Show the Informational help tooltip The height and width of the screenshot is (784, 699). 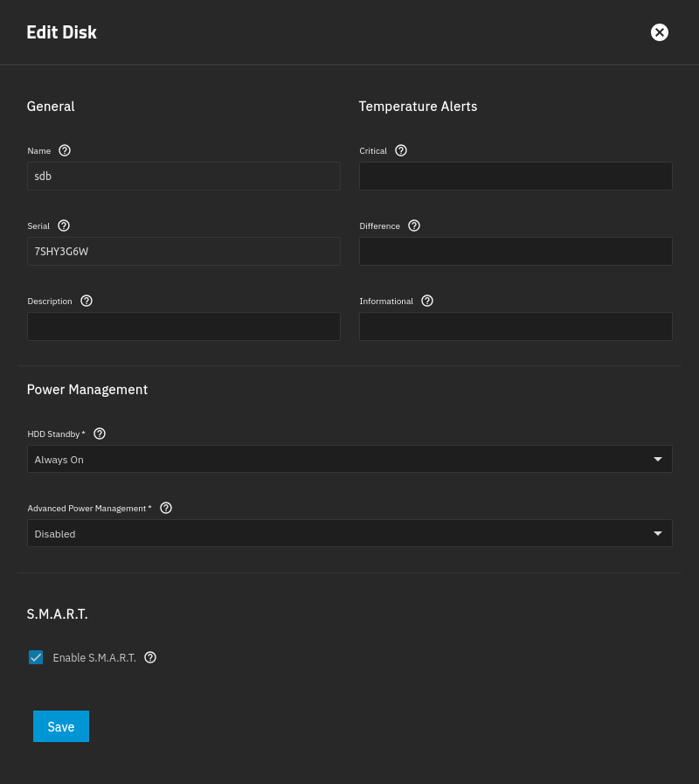click(427, 301)
